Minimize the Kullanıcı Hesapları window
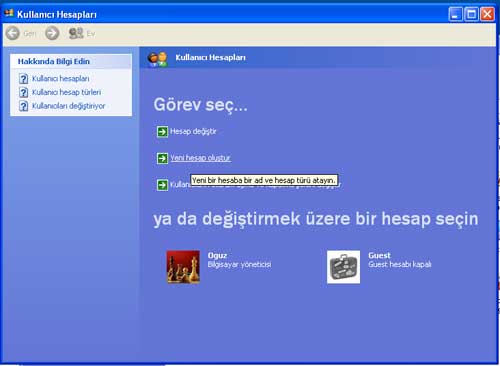Image resolution: width=500 pixels, height=366 pixels. [x=455, y=14]
